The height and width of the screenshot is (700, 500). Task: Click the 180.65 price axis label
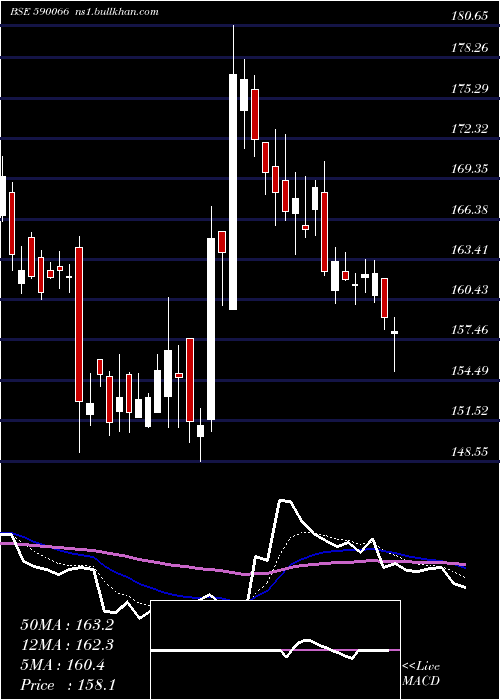469,17
